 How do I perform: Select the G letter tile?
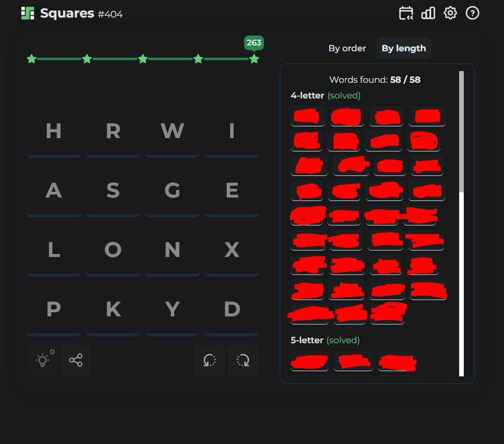coord(172,191)
